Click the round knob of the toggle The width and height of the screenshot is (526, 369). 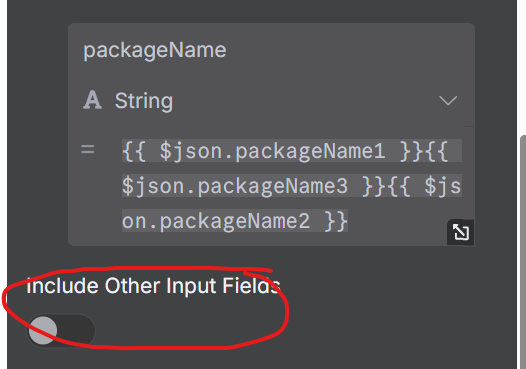click(43, 330)
